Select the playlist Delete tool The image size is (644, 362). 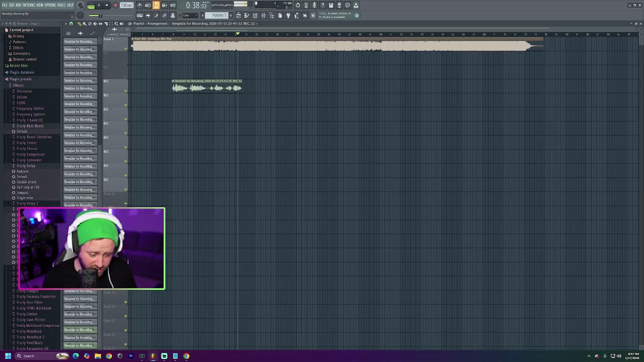click(x=90, y=24)
